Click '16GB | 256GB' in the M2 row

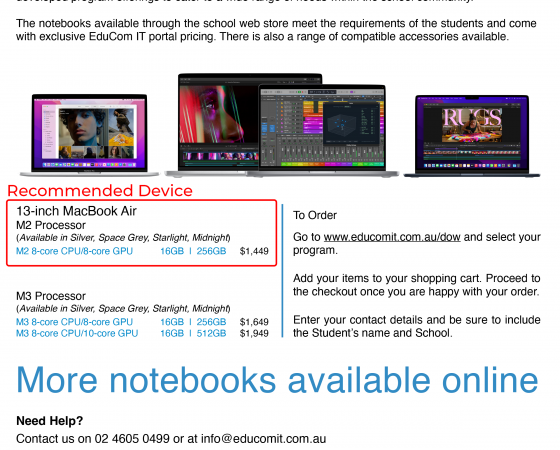(x=193, y=251)
